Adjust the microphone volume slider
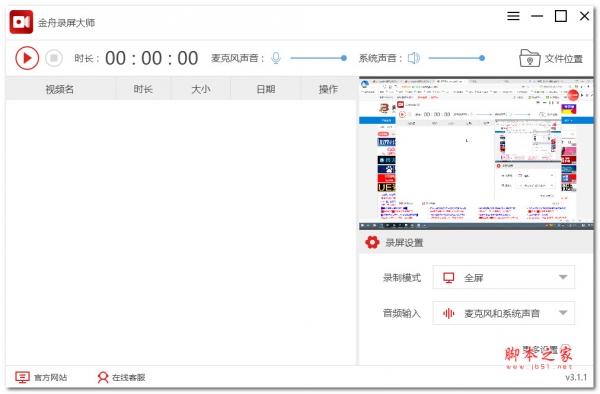The height and width of the screenshot is (394, 600). tap(318, 58)
